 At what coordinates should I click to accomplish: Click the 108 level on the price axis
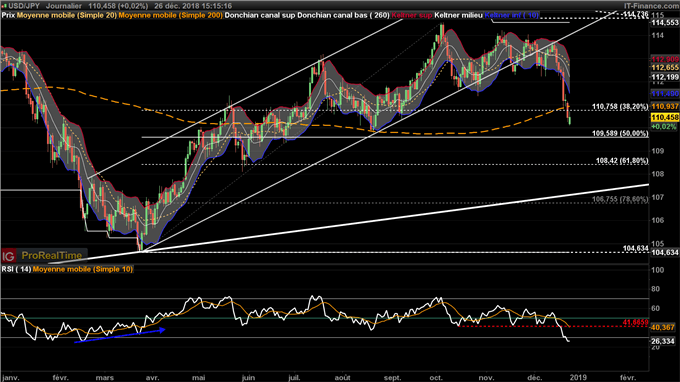(x=658, y=174)
